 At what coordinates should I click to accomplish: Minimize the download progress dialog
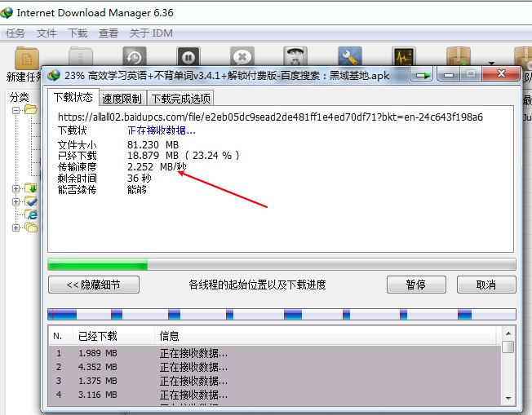click(450, 74)
